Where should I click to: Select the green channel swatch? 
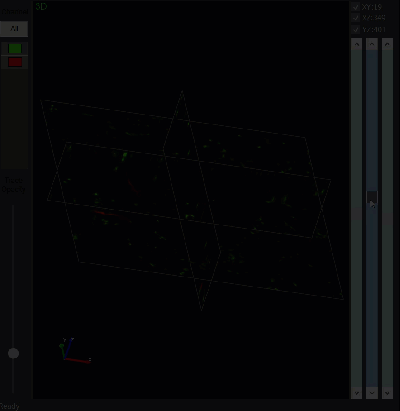click(x=15, y=49)
